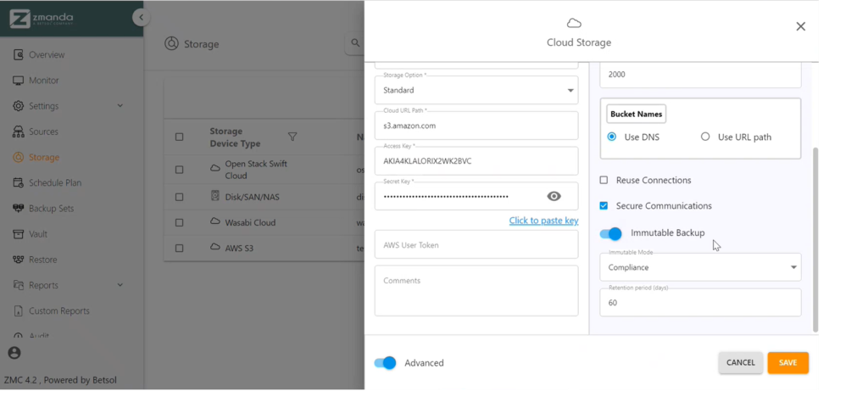Click the Restore icon in sidebar
868x414 pixels.
click(19, 260)
